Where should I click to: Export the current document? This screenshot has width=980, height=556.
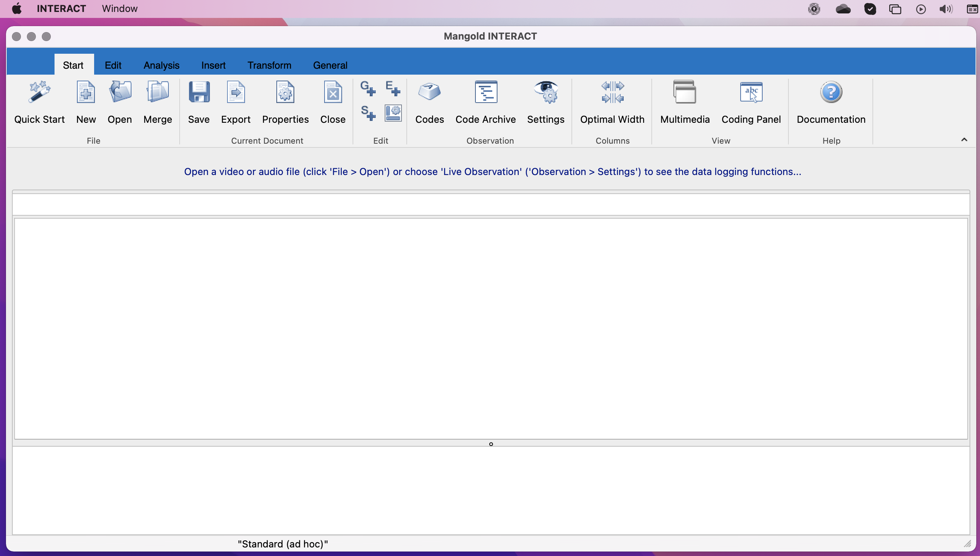click(236, 102)
